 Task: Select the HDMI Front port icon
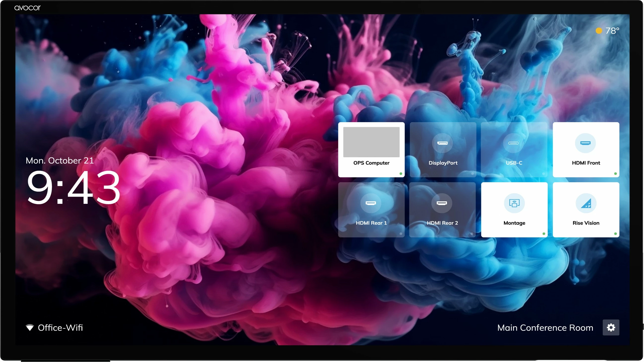point(585,143)
